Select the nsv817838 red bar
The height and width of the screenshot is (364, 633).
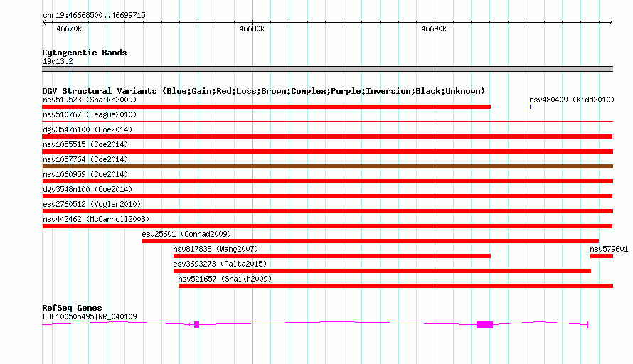332,256
